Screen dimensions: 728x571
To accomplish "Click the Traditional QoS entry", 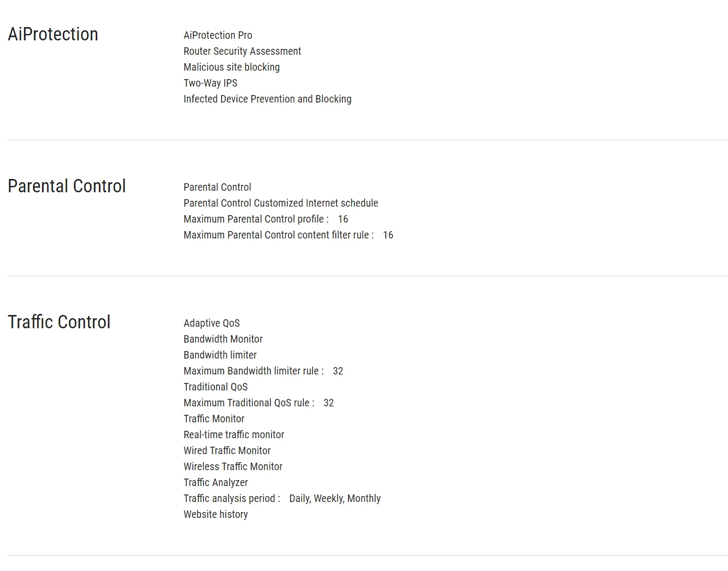I will coord(216,387).
